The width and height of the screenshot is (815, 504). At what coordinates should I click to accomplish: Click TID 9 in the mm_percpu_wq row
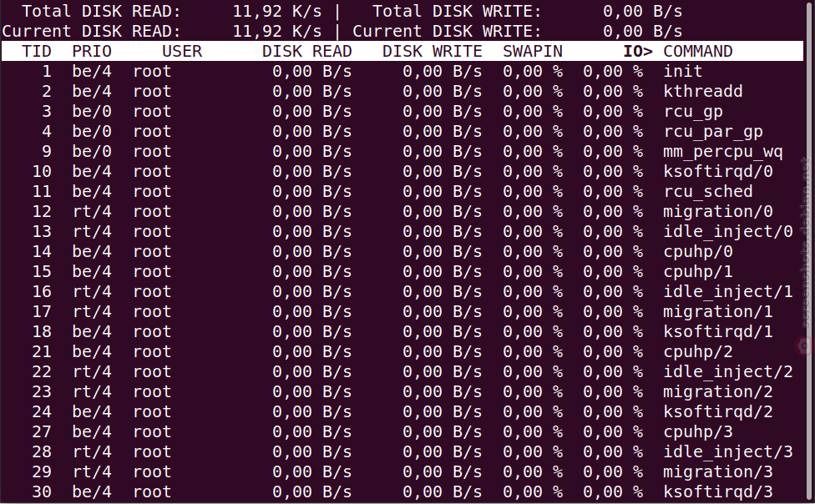click(47, 152)
